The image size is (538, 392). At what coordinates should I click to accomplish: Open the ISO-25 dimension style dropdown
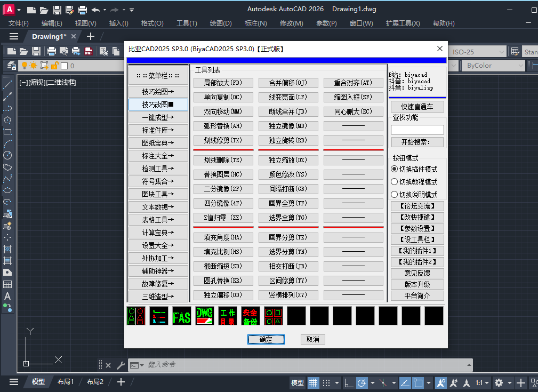(477, 52)
